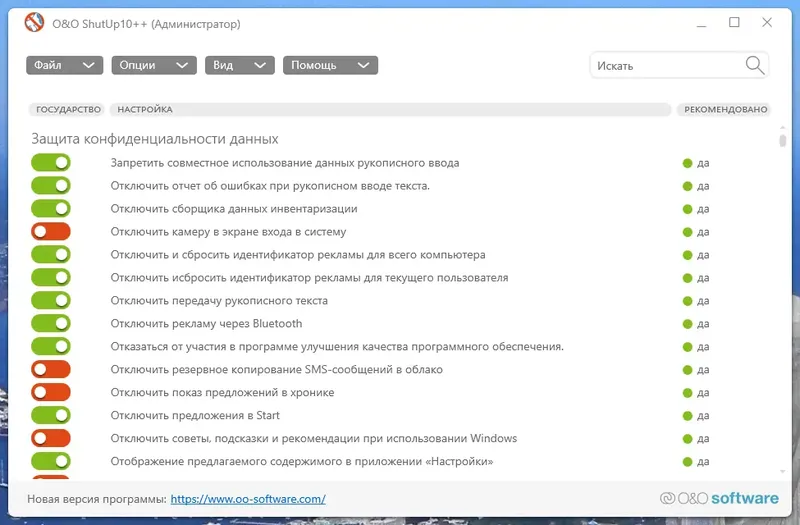Toggle handwriting data sharing setting
This screenshot has height=525, width=800.
point(51,163)
